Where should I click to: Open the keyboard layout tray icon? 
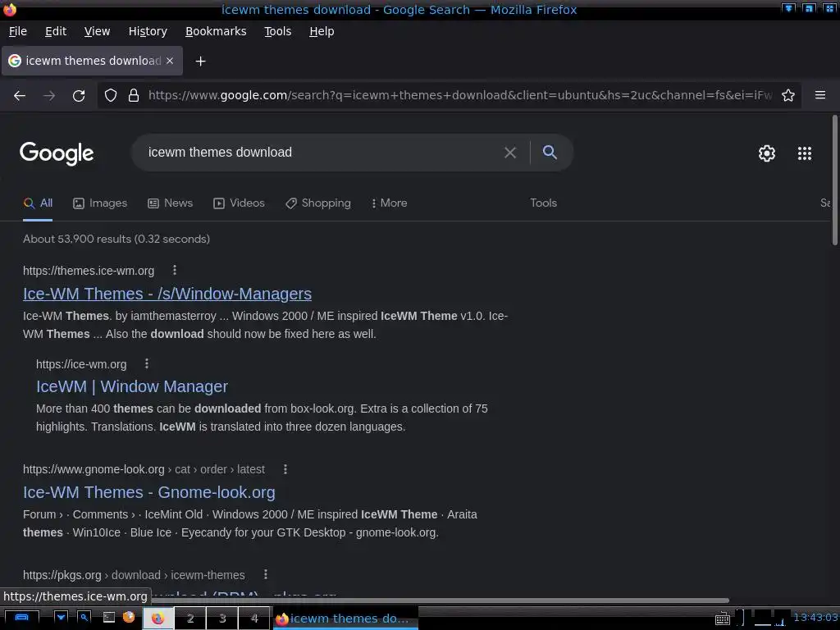723,619
